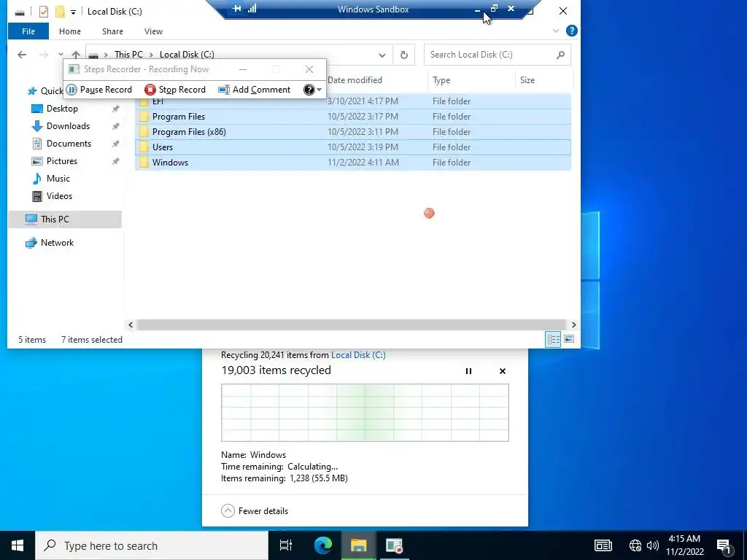
Task: Open Customize Quick Access Toolbar dropdown
Action: click(73, 12)
